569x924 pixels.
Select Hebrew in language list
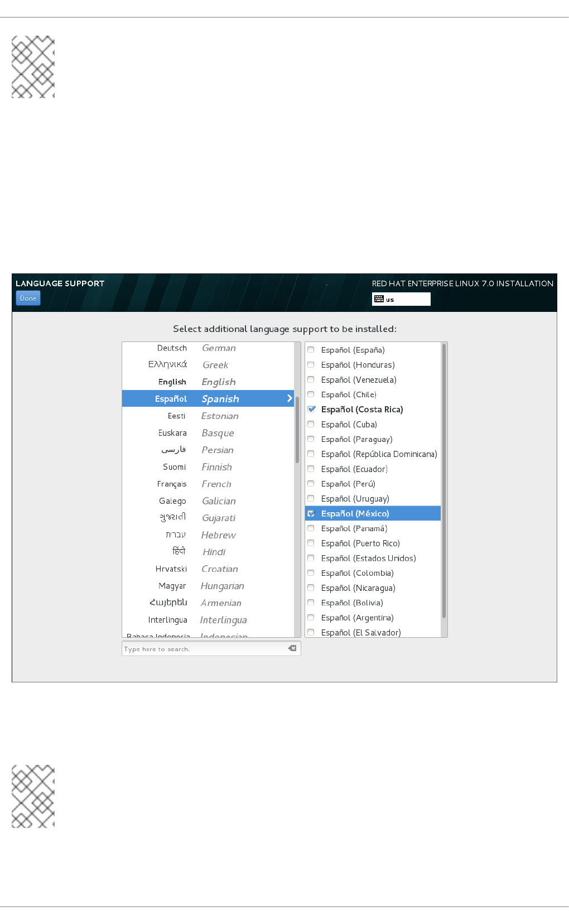click(x=208, y=535)
